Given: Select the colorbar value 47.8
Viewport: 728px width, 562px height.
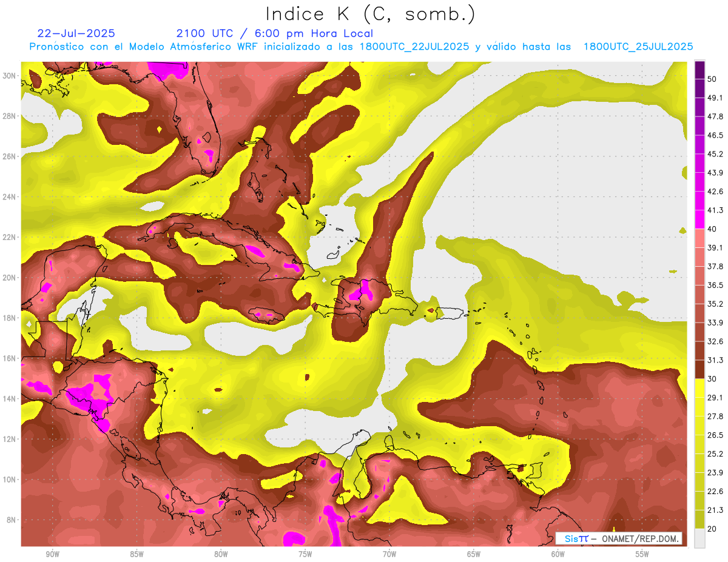Looking at the screenshot, I should tap(715, 116).
